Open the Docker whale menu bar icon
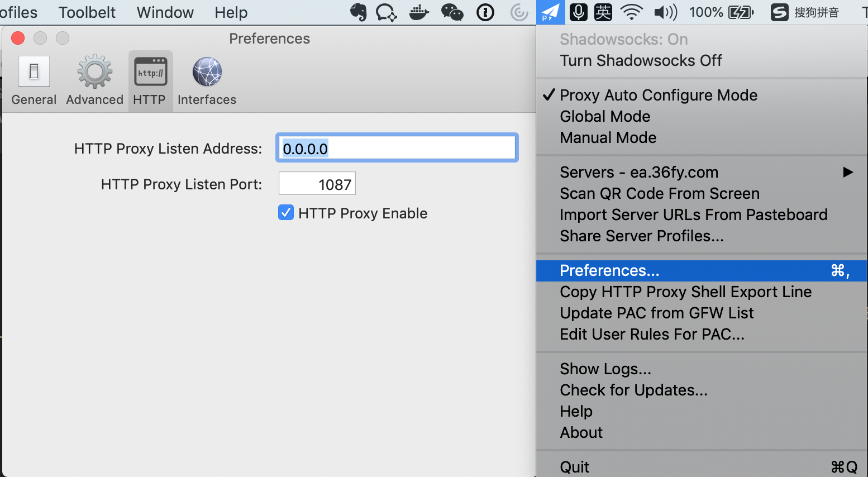Screen dimensions: 868x477 coord(419,12)
